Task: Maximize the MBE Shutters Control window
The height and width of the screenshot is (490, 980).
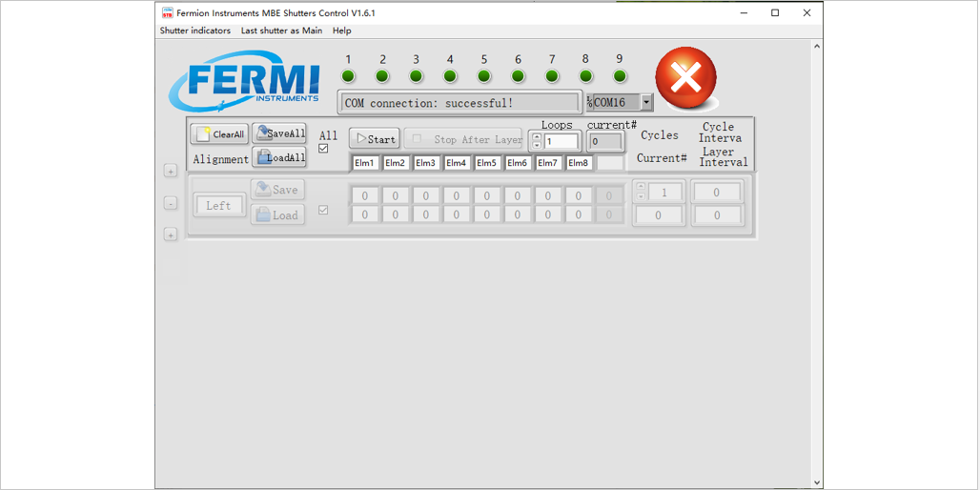Action: [775, 12]
